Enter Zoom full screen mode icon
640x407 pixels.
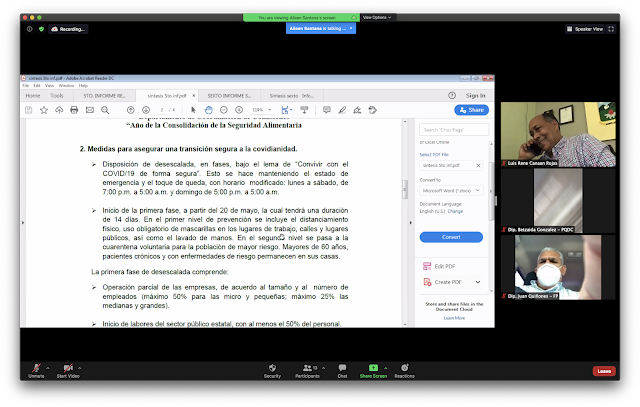(x=611, y=29)
